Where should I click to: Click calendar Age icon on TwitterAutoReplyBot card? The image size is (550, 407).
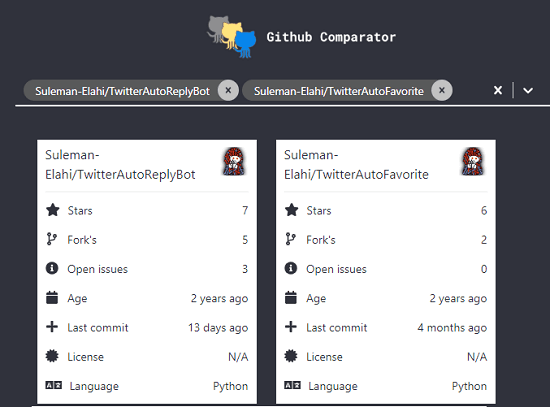click(x=52, y=298)
